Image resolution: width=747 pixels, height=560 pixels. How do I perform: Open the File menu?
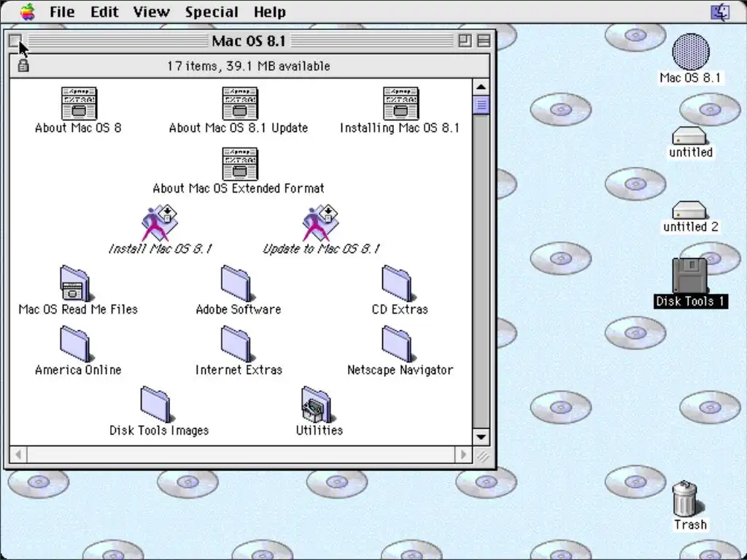click(62, 12)
